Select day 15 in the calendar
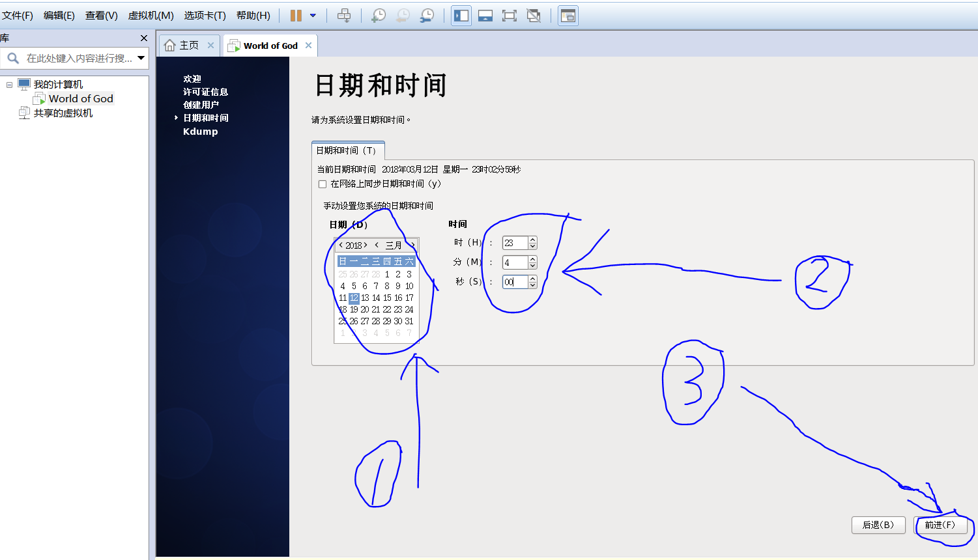Image resolution: width=978 pixels, height=560 pixels. pyautogui.click(x=387, y=298)
